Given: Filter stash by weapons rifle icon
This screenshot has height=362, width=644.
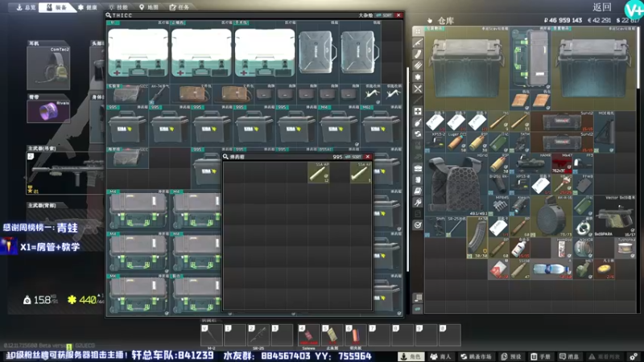Looking at the screenshot, I should (x=418, y=43).
